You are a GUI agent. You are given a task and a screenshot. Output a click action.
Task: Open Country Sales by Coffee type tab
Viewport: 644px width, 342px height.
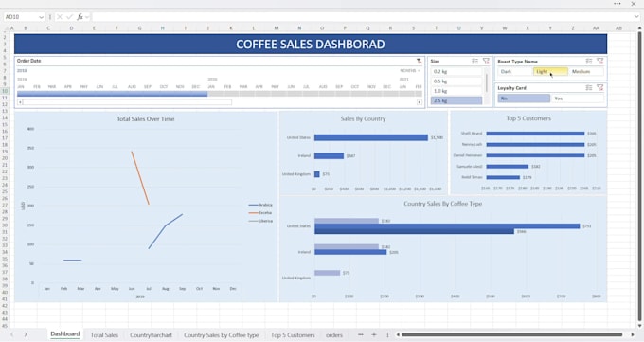(222, 335)
